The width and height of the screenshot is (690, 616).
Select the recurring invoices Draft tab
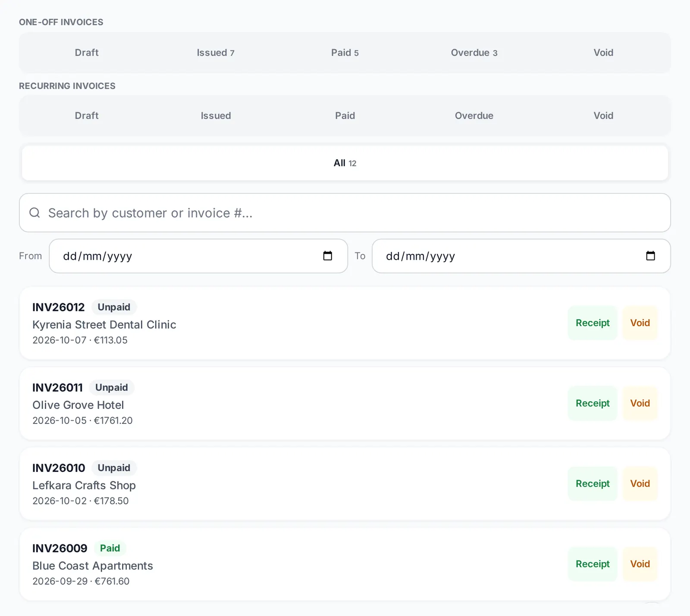pyautogui.click(x=87, y=116)
